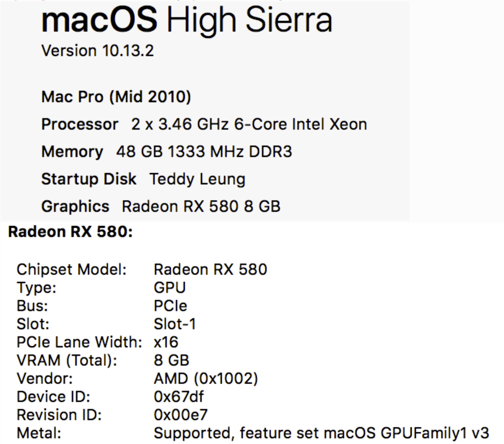Click the Chipset Model value

(210, 269)
